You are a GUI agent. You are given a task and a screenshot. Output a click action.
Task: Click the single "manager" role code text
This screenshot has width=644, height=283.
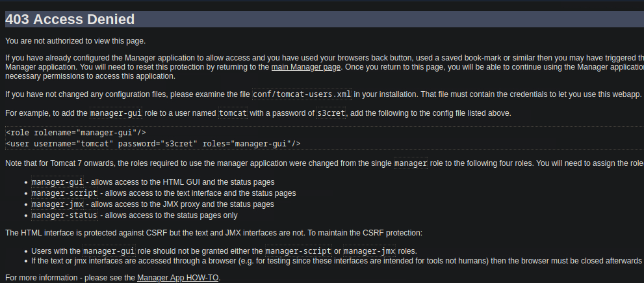pyautogui.click(x=411, y=163)
